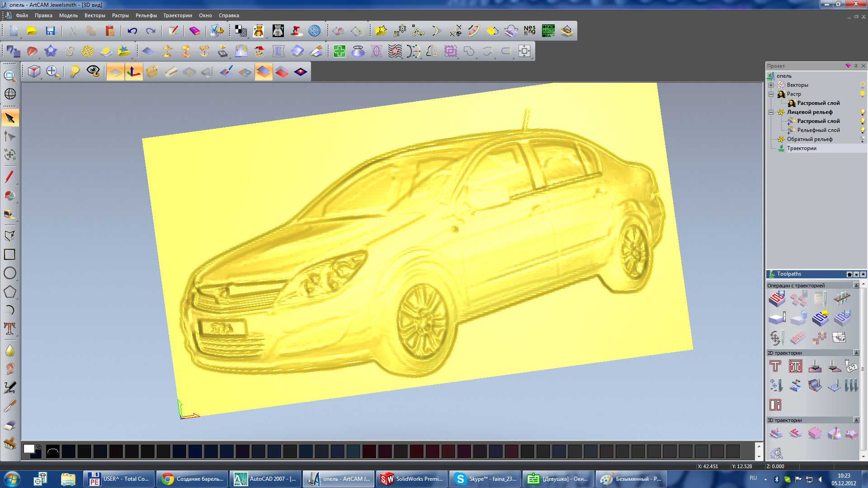Viewport: 868px width, 488px height.
Task: Click the blue mesh sphere icon
Action: [314, 31]
